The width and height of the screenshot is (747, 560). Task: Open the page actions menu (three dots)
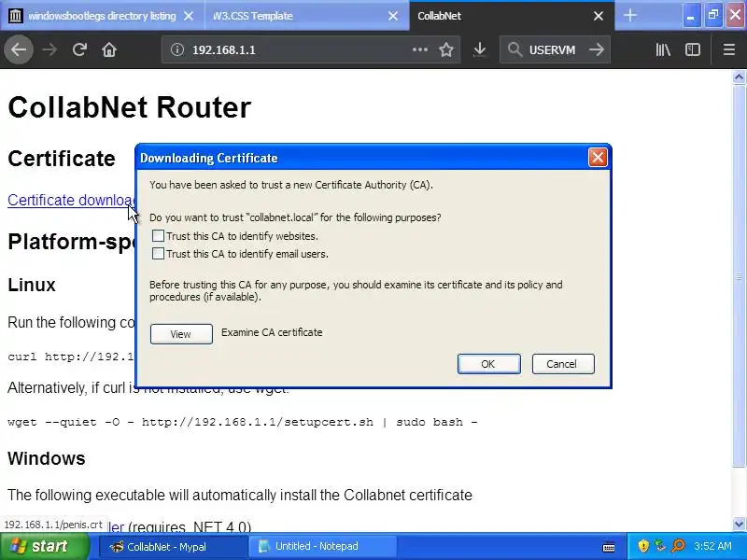tap(419, 49)
